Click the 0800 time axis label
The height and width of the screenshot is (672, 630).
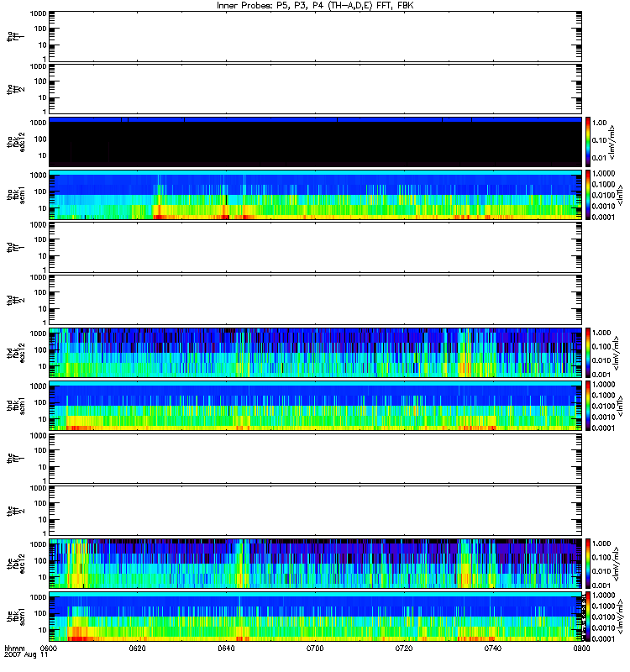click(x=581, y=648)
